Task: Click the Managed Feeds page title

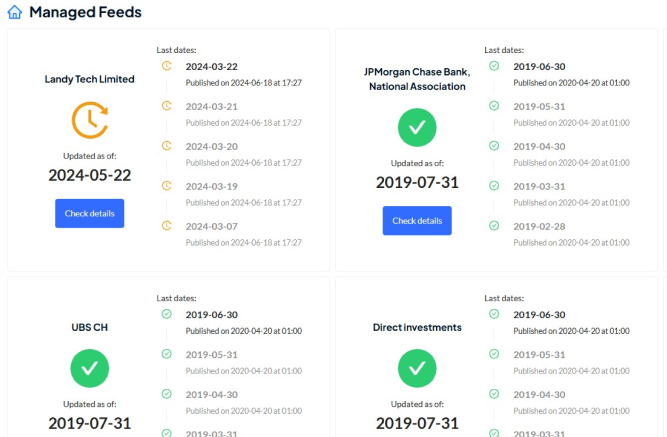Action: (86, 12)
